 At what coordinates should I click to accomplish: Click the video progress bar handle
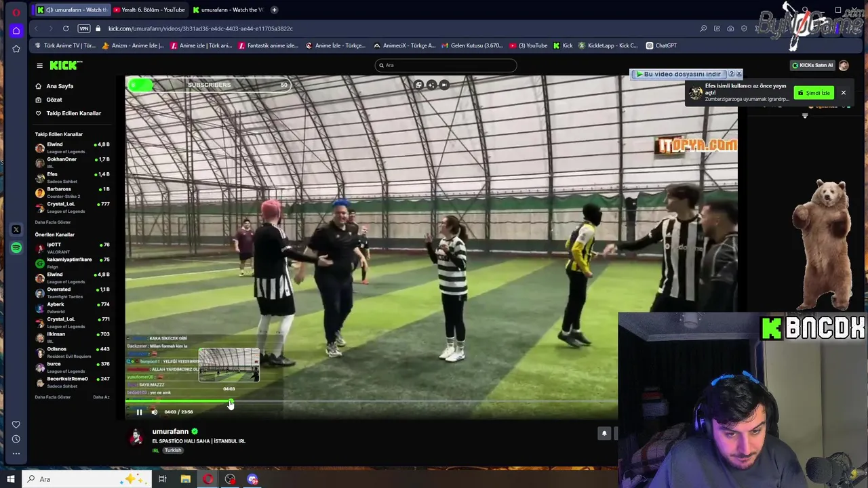tap(231, 402)
